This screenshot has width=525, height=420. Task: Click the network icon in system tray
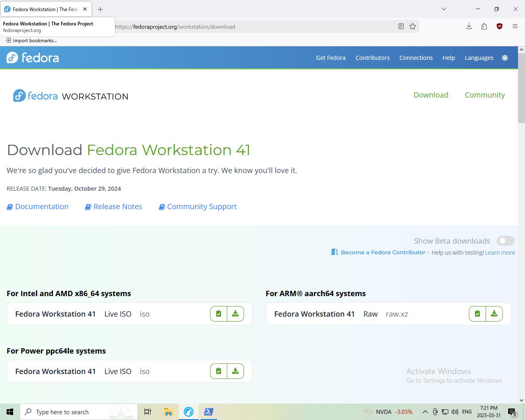pyautogui.click(x=445, y=412)
